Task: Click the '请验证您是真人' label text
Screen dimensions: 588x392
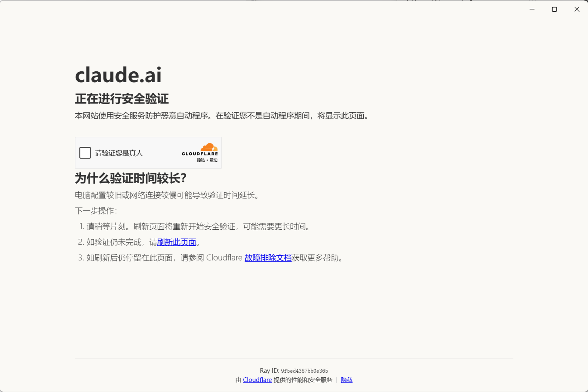Action: point(119,153)
